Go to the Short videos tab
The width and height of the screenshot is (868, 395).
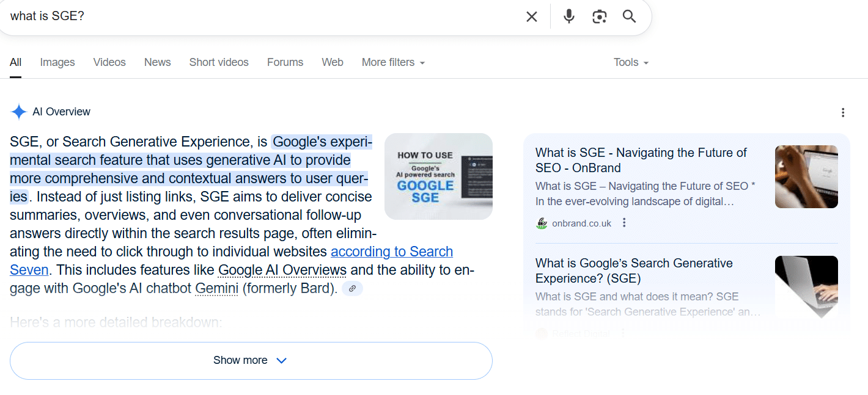pos(219,62)
